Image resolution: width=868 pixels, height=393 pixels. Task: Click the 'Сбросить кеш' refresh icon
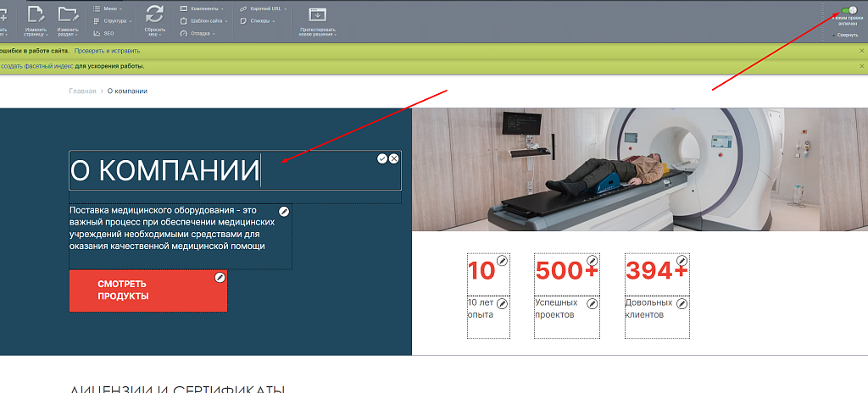pyautogui.click(x=155, y=14)
